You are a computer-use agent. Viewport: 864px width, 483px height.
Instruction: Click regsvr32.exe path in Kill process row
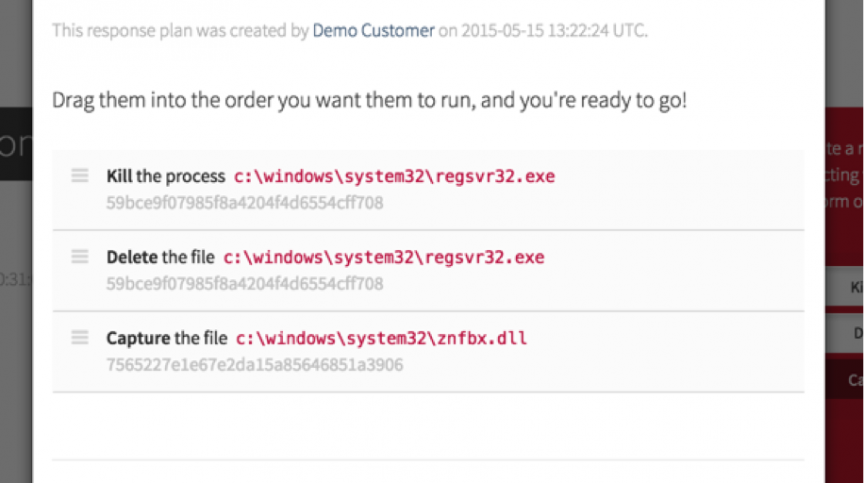click(x=394, y=177)
